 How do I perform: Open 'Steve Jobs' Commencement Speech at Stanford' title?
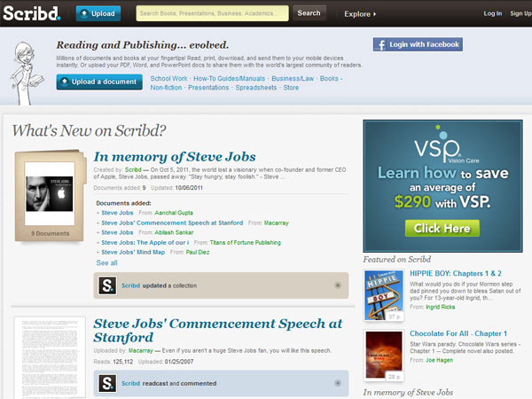218,331
